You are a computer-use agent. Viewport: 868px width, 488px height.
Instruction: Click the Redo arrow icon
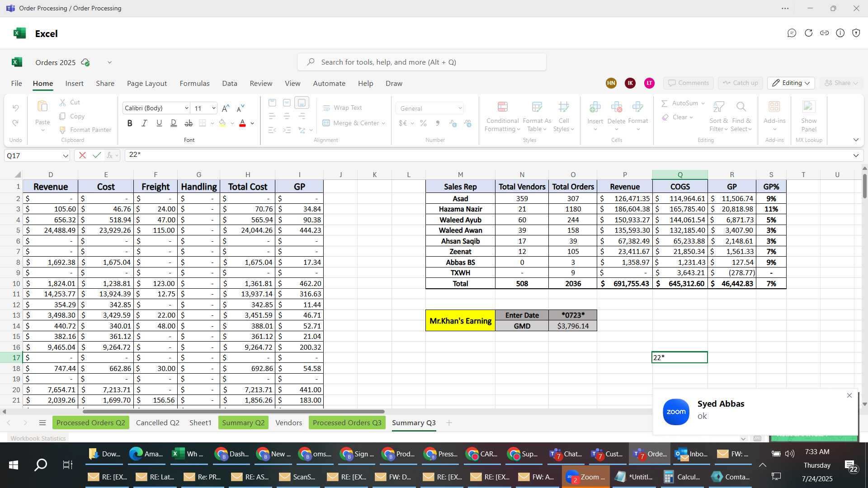15,123
